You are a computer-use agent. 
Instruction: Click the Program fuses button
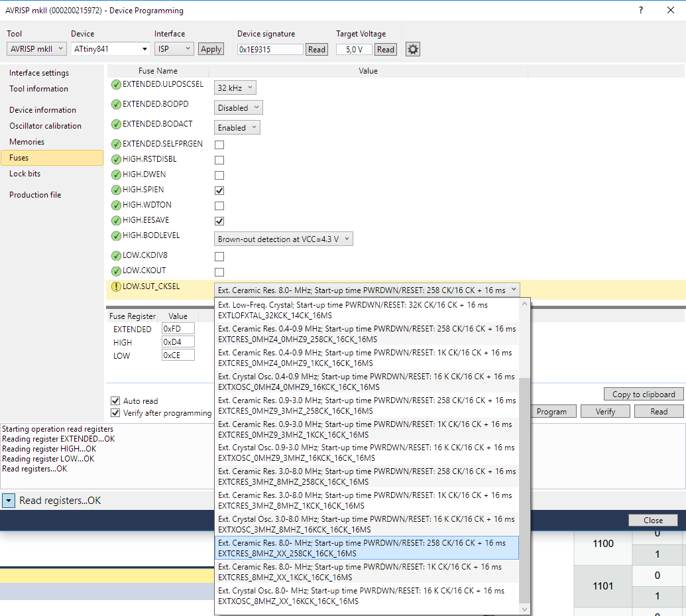coord(551,412)
